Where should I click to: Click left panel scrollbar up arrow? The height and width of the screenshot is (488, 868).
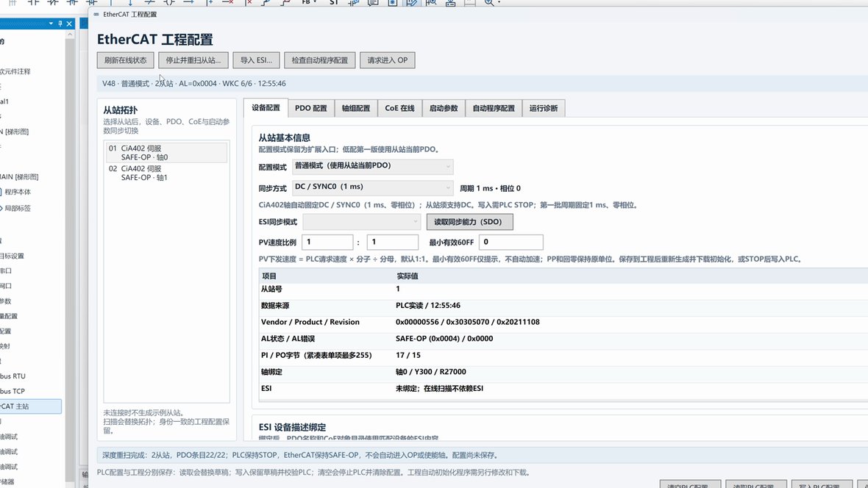pyautogui.click(x=70, y=35)
